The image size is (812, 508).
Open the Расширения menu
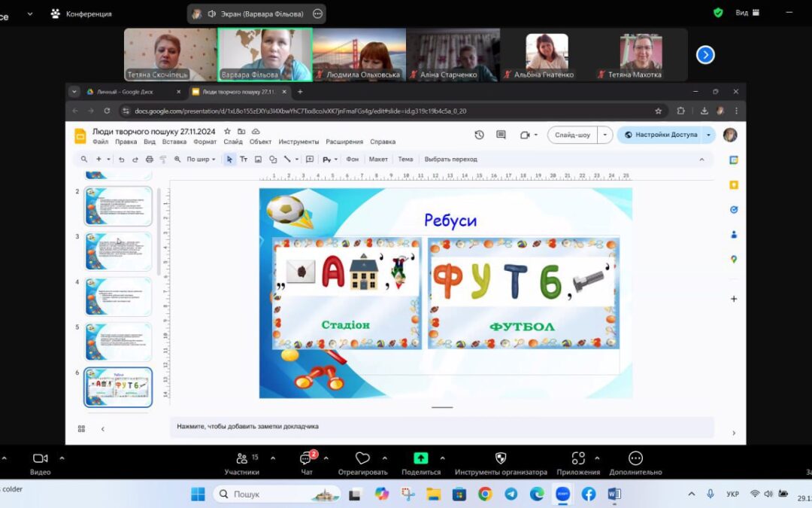click(x=344, y=141)
